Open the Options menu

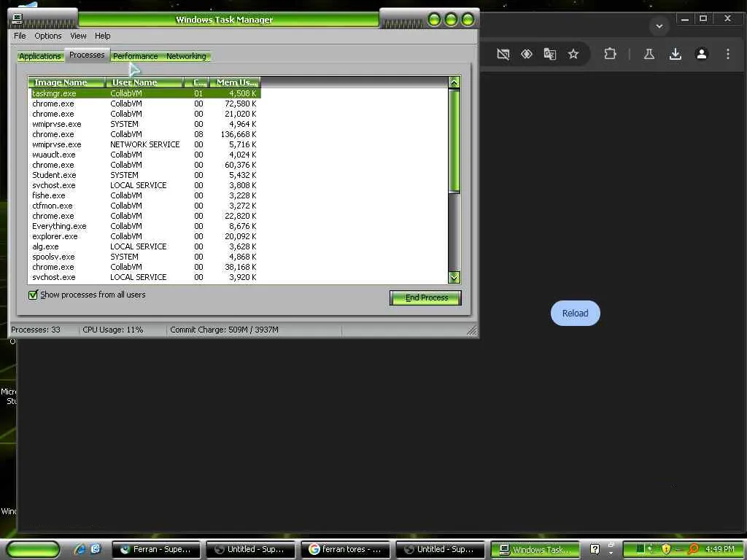point(47,36)
